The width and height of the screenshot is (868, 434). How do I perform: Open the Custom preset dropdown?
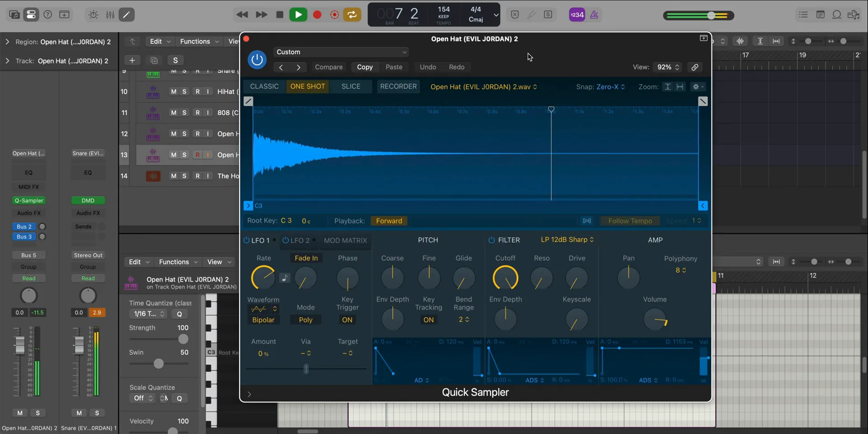click(341, 52)
